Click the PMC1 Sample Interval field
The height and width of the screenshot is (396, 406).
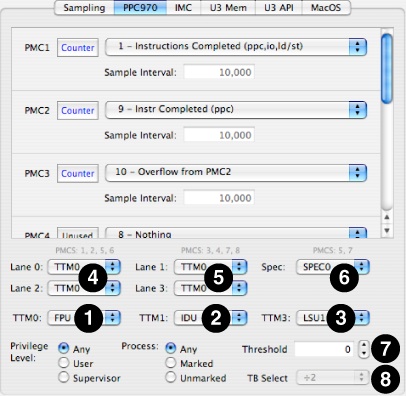click(x=219, y=72)
